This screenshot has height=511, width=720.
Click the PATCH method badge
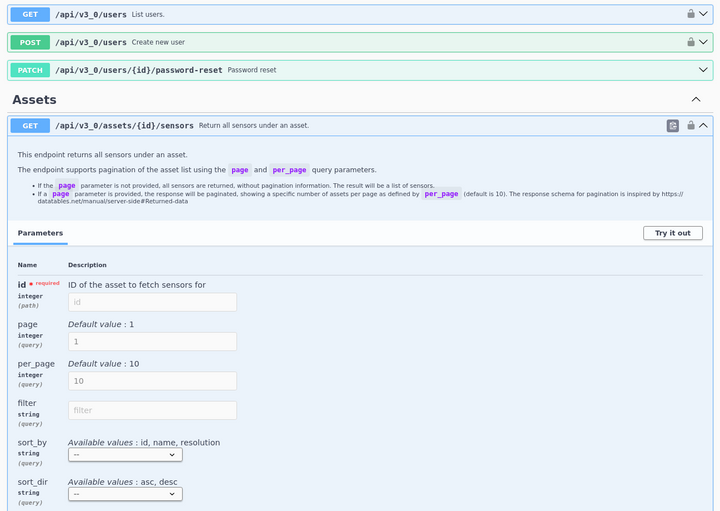(x=30, y=70)
